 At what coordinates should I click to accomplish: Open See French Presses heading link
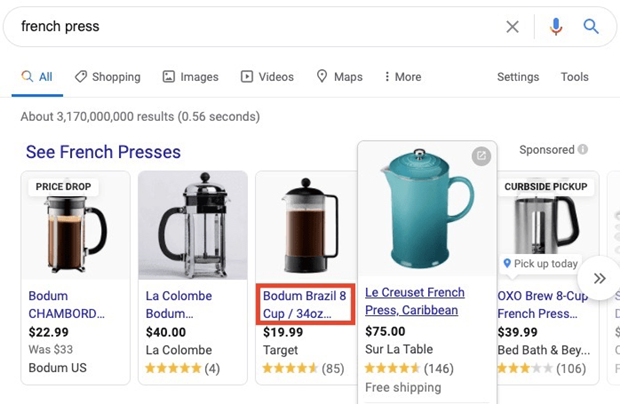[x=103, y=152]
